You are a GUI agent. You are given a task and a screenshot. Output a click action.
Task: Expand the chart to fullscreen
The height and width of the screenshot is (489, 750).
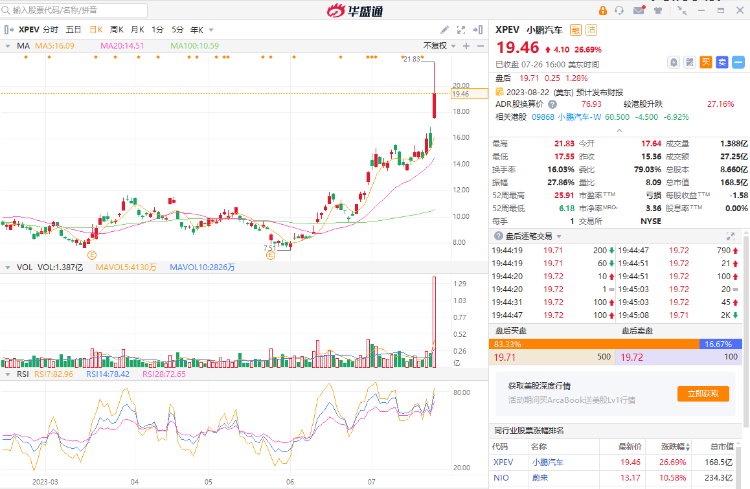[x=461, y=30]
